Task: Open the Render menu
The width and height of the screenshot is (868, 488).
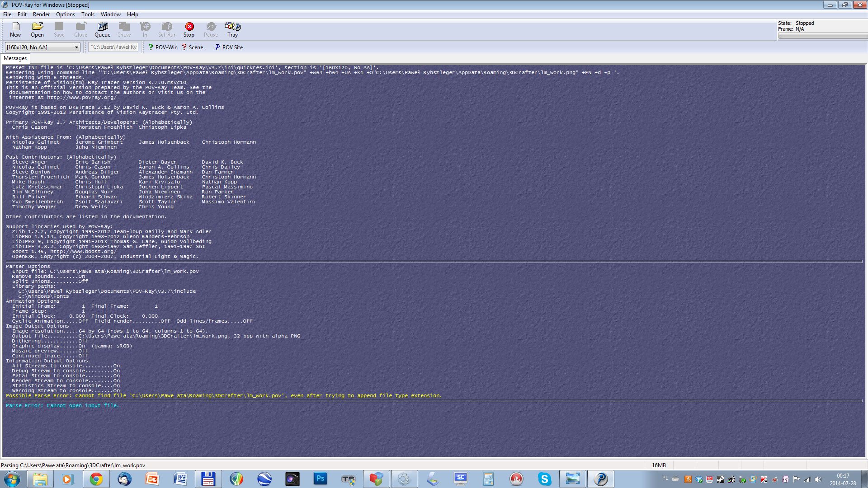Action: pos(41,14)
